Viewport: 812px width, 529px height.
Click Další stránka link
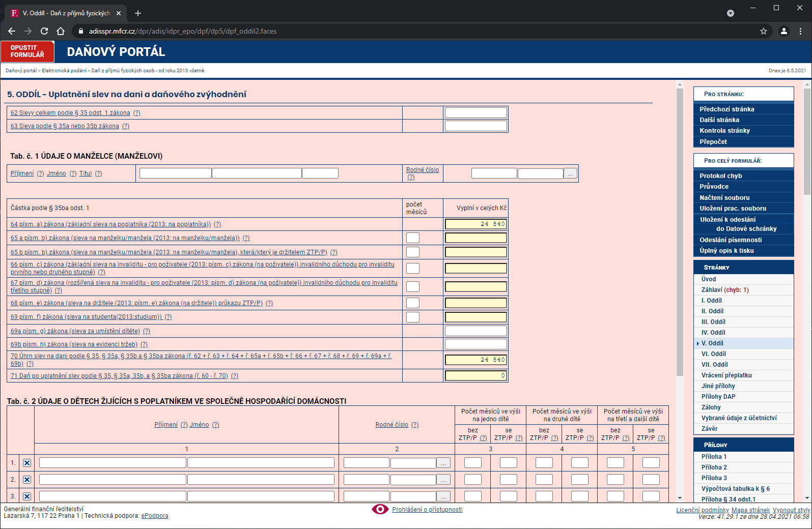coord(719,120)
